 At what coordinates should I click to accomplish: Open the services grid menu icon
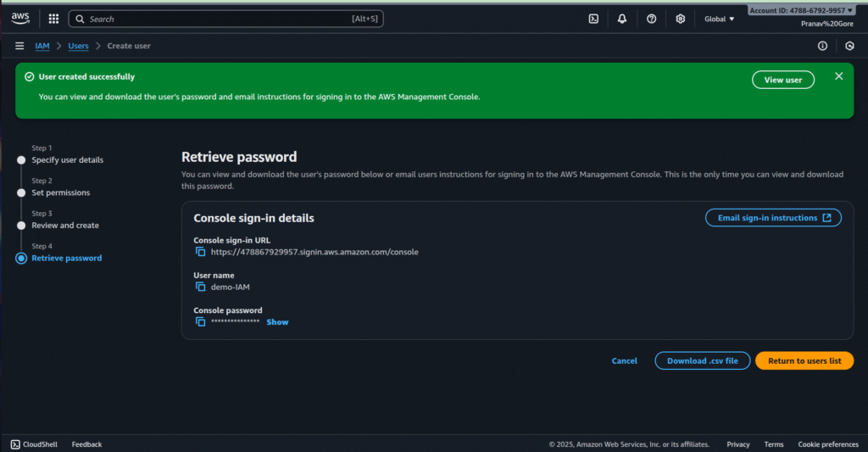coord(53,19)
